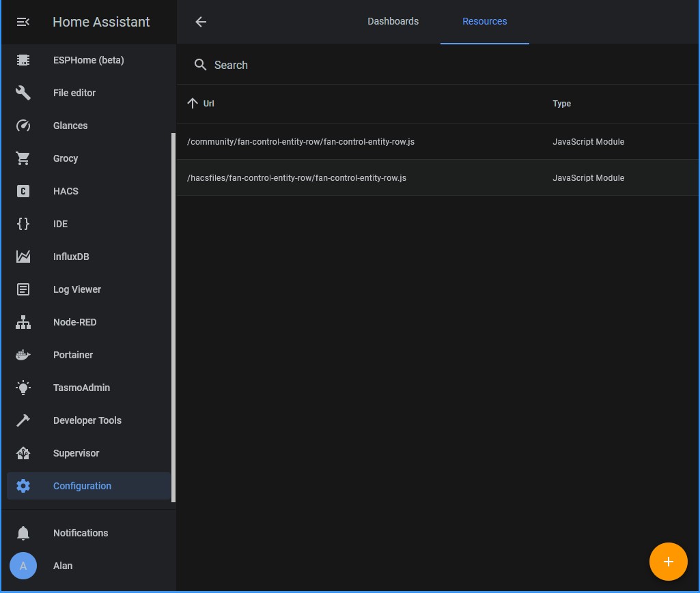
Task: Open the Node-RED flows icon
Action: [23, 322]
